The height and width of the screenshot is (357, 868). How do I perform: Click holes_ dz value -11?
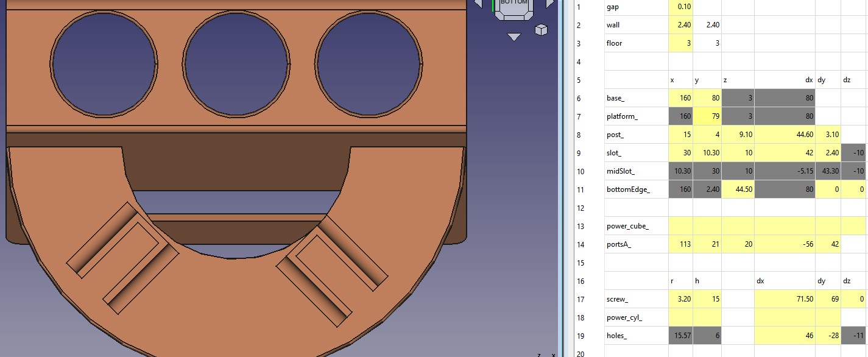click(854, 336)
